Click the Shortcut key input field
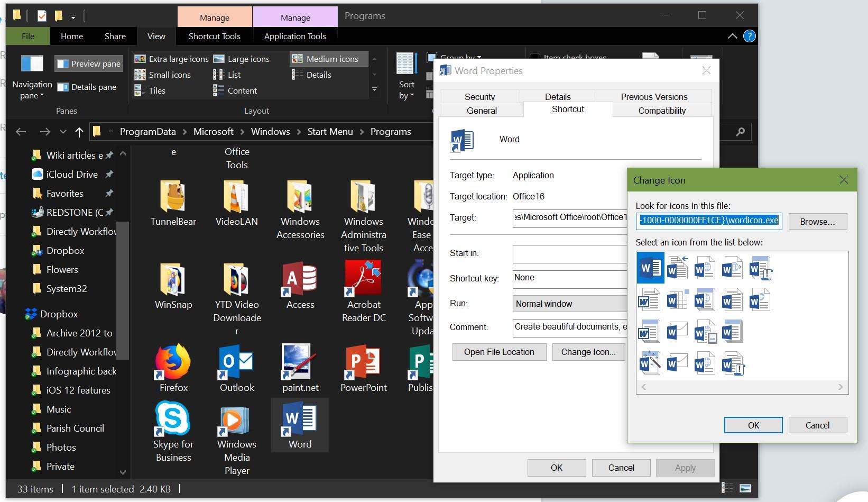868x502 pixels. [570, 278]
